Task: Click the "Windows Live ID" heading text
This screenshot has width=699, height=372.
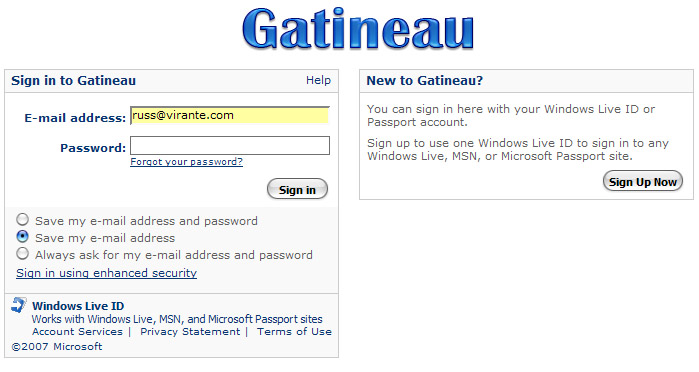Action: pos(78,306)
